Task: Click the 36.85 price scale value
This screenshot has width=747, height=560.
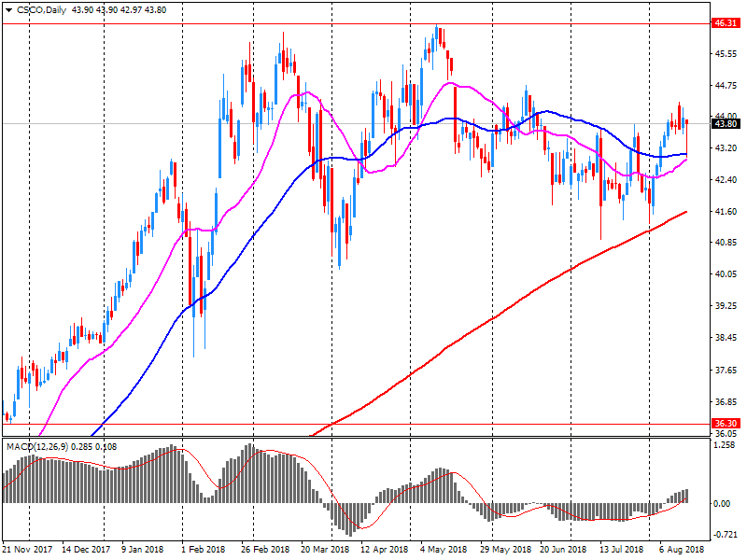Action: pos(726,402)
